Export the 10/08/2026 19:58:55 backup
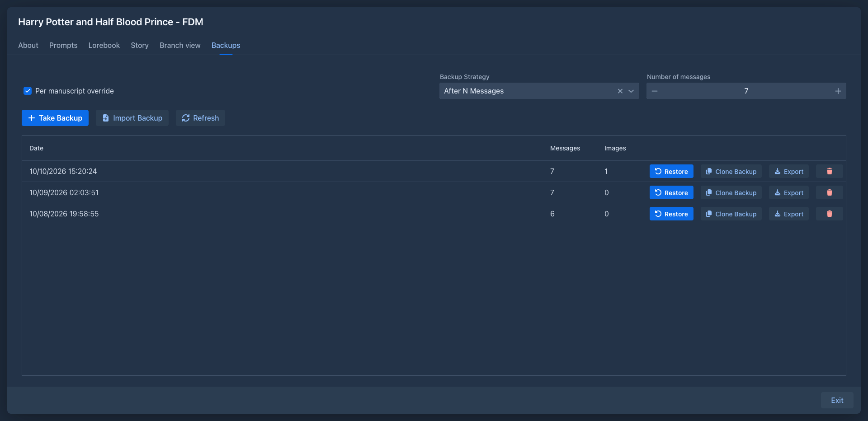This screenshot has width=868, height=421. coord(789,214)
